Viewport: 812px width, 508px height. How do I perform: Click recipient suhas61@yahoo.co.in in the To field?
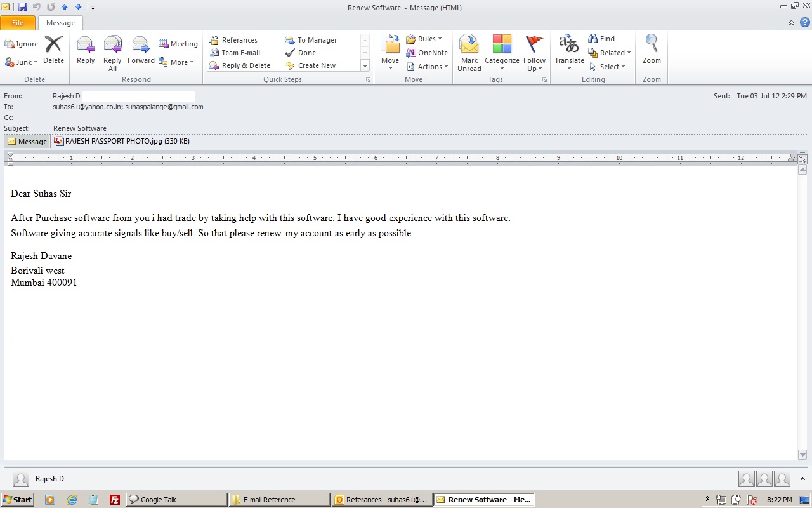[x=87, y=107]
